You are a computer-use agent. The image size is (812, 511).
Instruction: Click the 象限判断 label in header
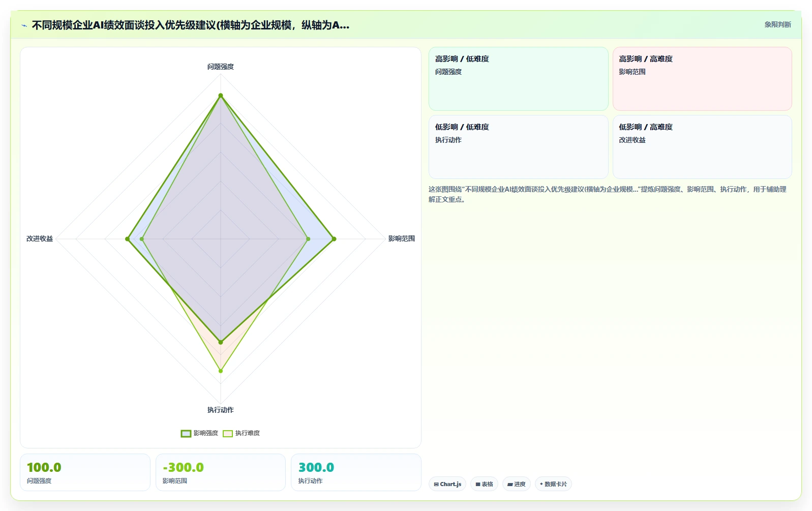point(777,24)
